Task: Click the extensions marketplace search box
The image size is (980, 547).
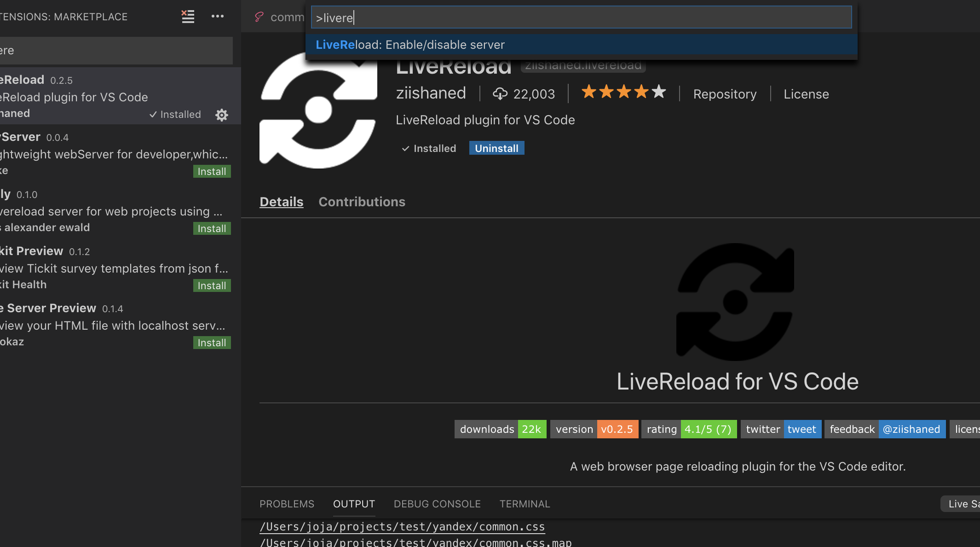Action: coord(115,51)
